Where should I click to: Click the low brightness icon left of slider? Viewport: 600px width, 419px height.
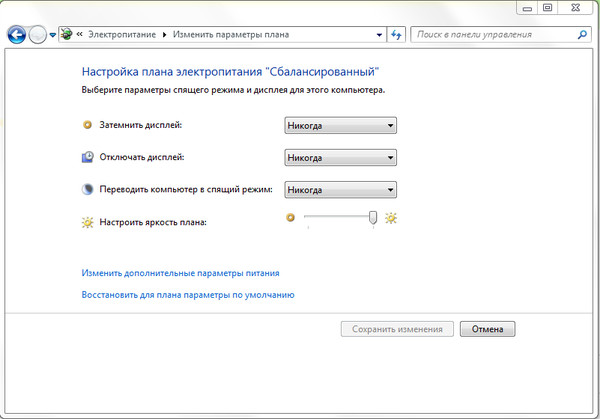291,218
